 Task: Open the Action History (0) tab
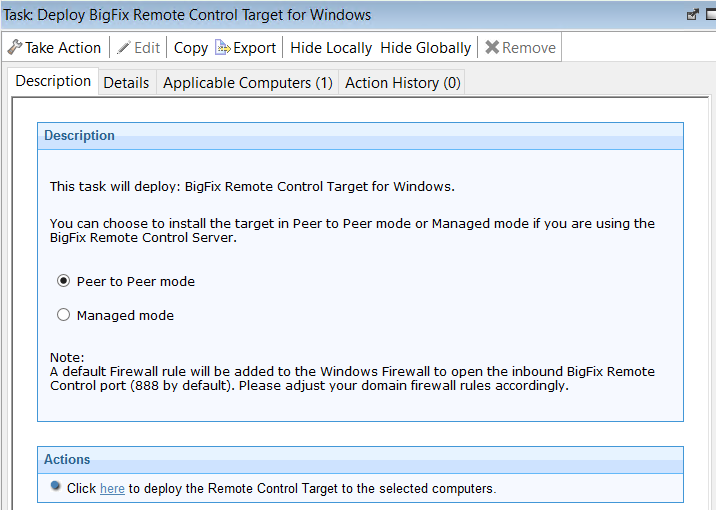(402, 83)
